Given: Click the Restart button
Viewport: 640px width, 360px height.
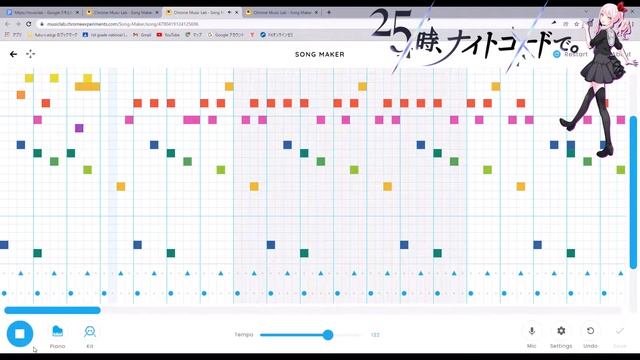Looking at the screenshot, I should [571, 54].
